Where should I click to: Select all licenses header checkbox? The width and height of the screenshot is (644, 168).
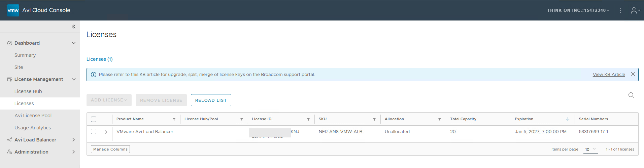94,119
